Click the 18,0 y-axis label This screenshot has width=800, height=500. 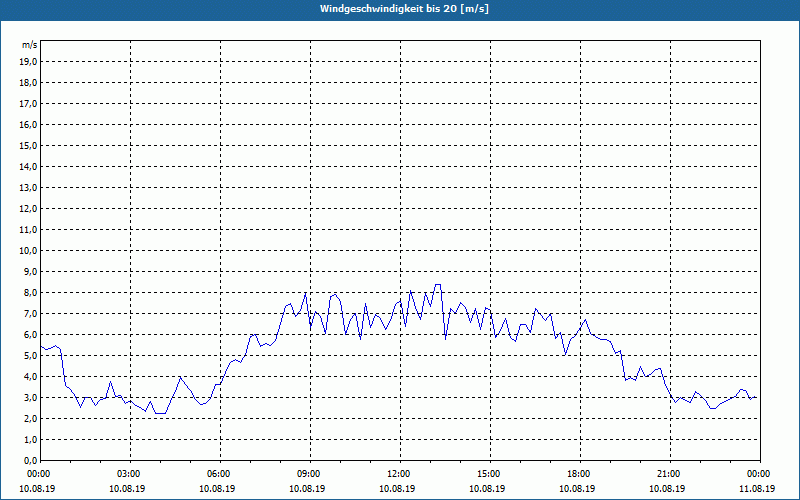pos(28,83)
